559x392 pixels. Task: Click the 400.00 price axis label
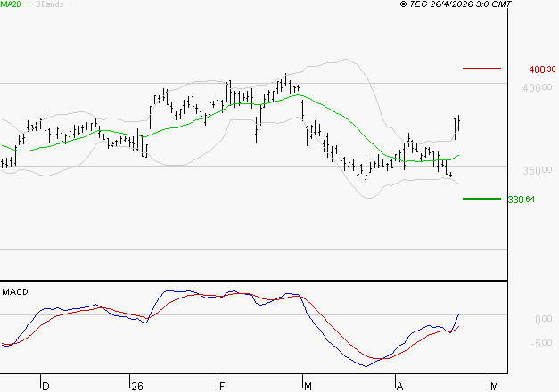(x=538, y=87)
